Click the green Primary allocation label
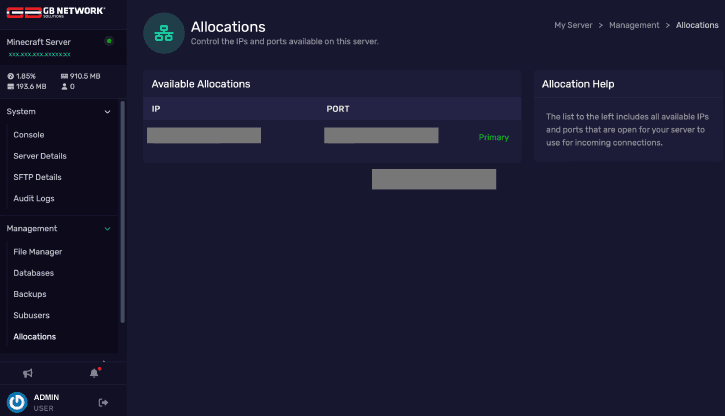The height and width of the screenshot is (416, 725). (x=493, y=138)
